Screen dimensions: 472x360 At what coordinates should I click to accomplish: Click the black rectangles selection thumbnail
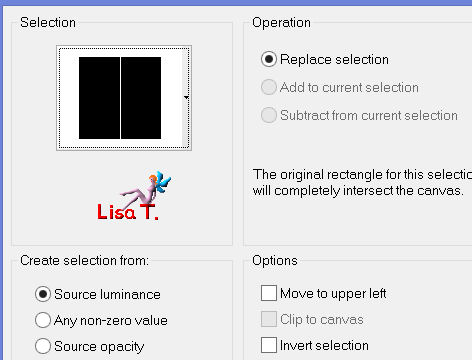120,98
